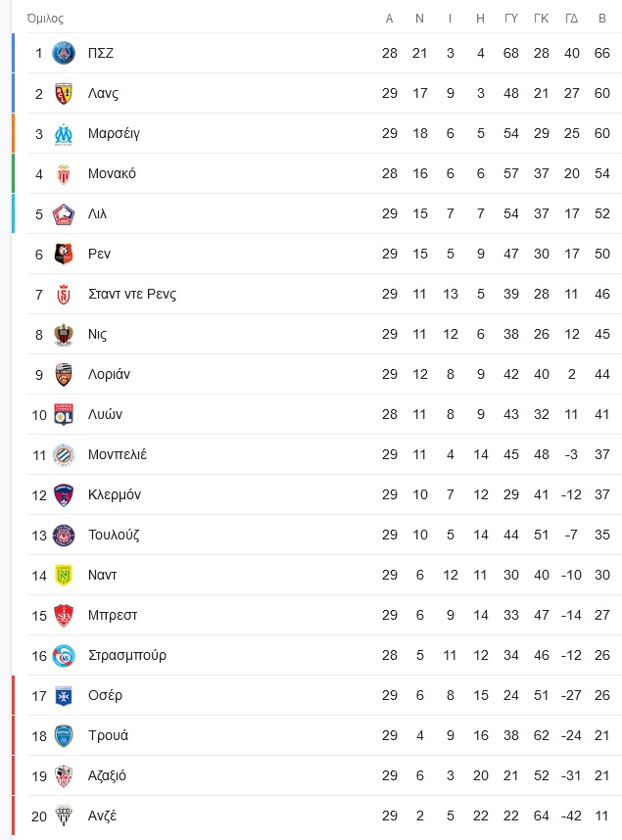Image resolution: width=622 pixels, height=840 pixels.
Task: Select the Τρουά club crest
Action: click(x=64, y=735)
